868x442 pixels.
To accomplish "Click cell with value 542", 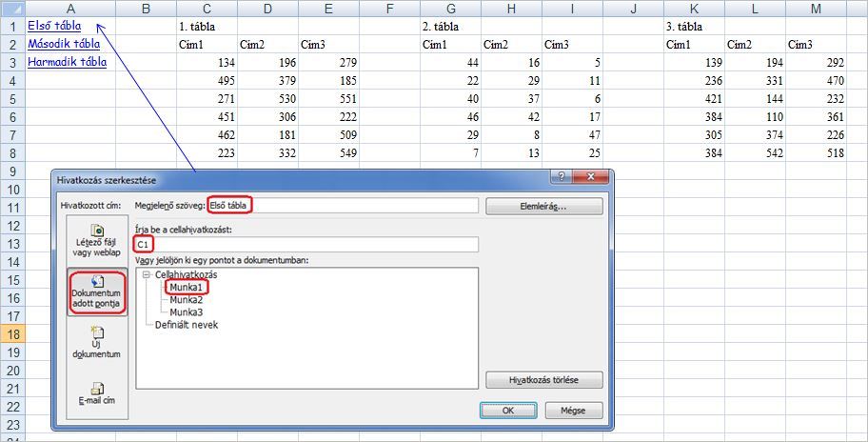I will pyautogui.click(x=755, y=153).
